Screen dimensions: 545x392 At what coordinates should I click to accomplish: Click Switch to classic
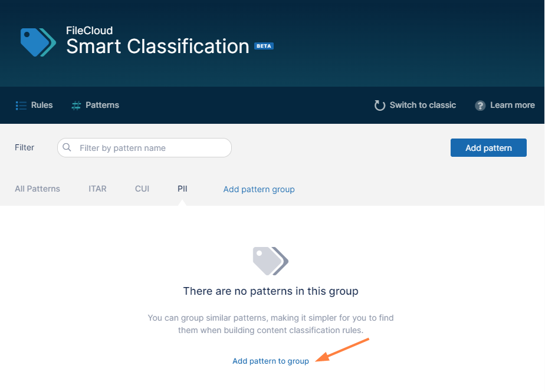pyautogui.click(x=422, y=105)
